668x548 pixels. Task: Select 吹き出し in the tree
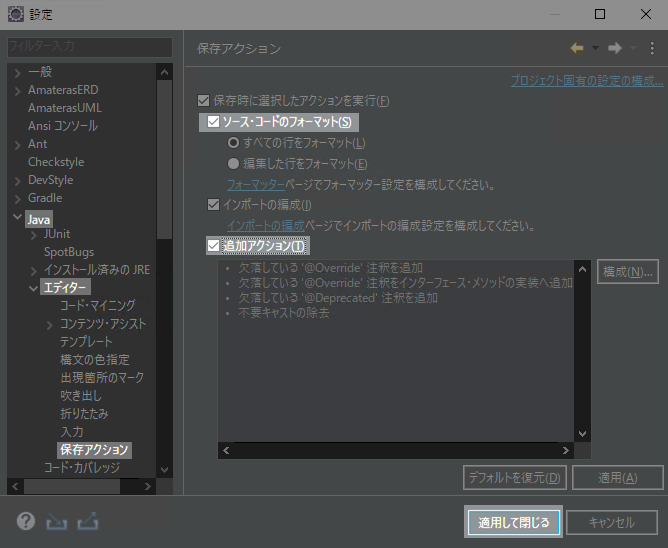(81, 396)
